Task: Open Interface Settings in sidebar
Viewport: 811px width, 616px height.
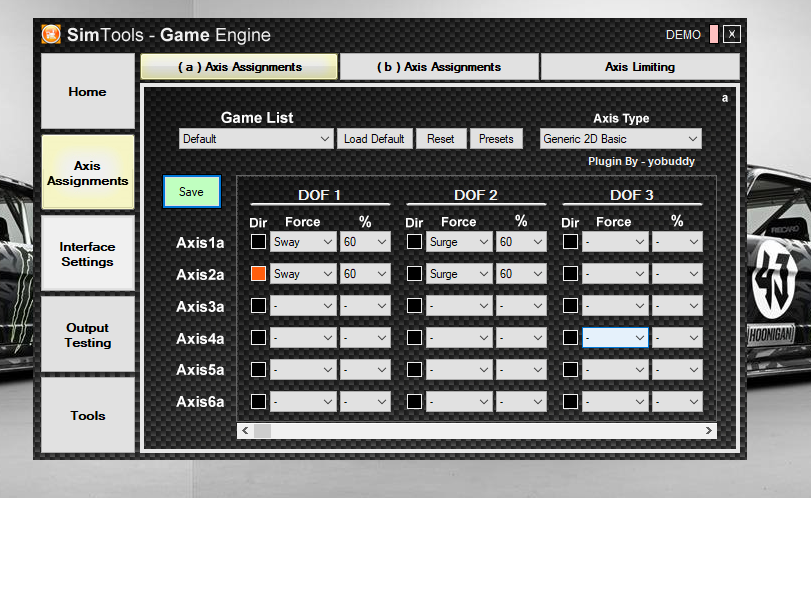Action: coord(87,254)
